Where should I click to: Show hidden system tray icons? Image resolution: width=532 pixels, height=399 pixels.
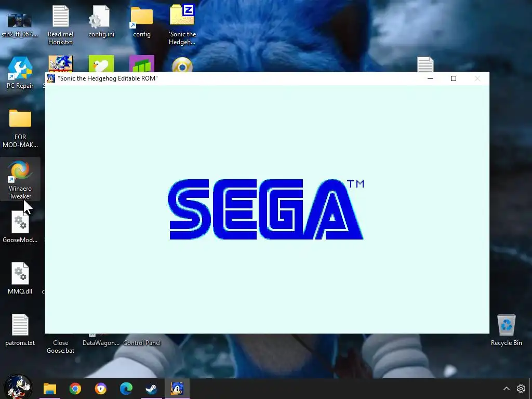(x=506, y=389)
